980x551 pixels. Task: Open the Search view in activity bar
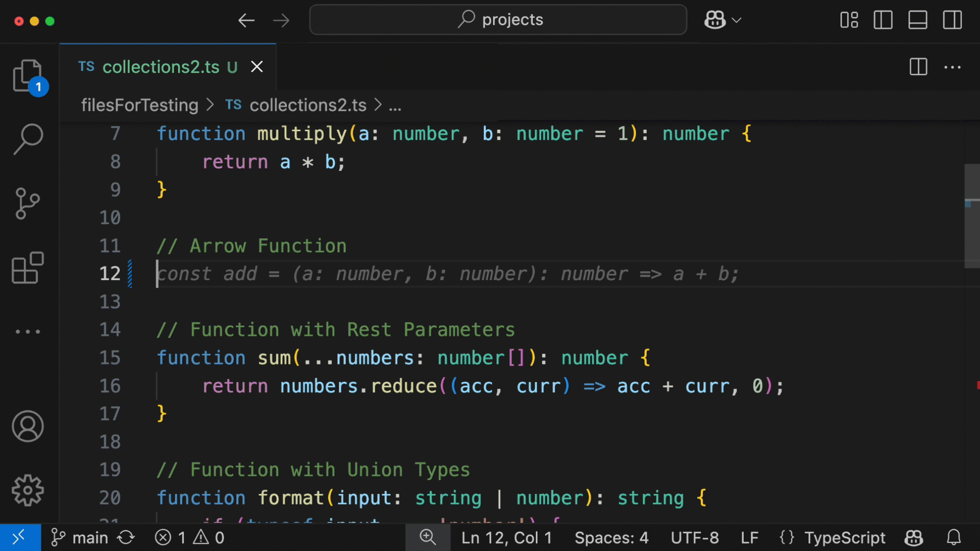point(28,139)
